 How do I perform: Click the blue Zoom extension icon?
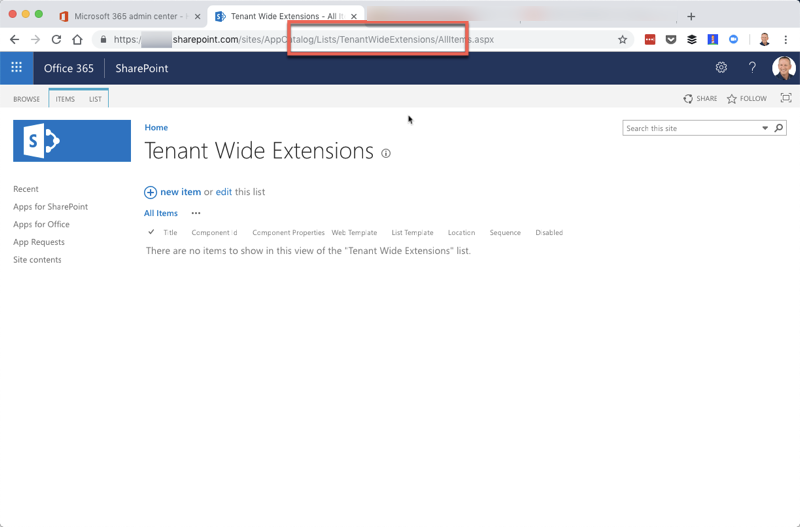point(733,39)
